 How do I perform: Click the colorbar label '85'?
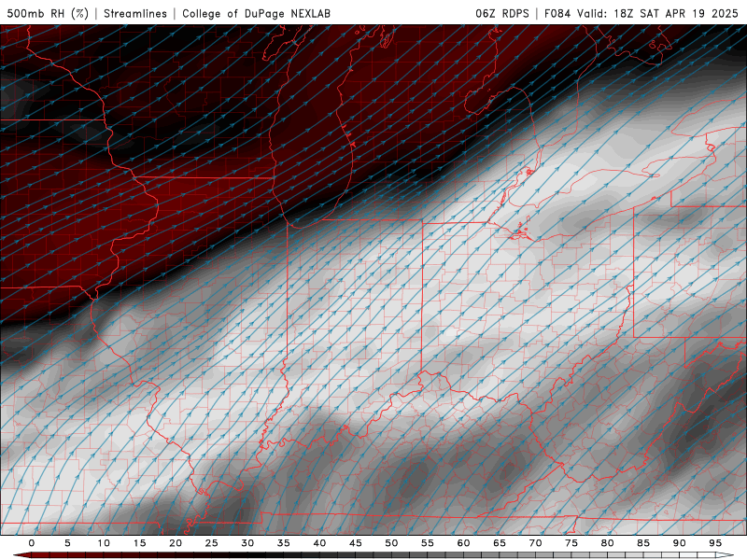(x=643, y=543)
